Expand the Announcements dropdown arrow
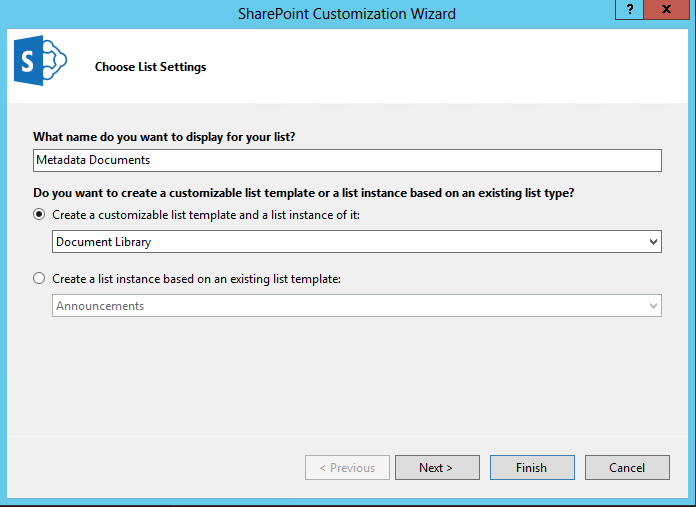The width and height of the screenshot is (696, 507). (x=653, y=306)
